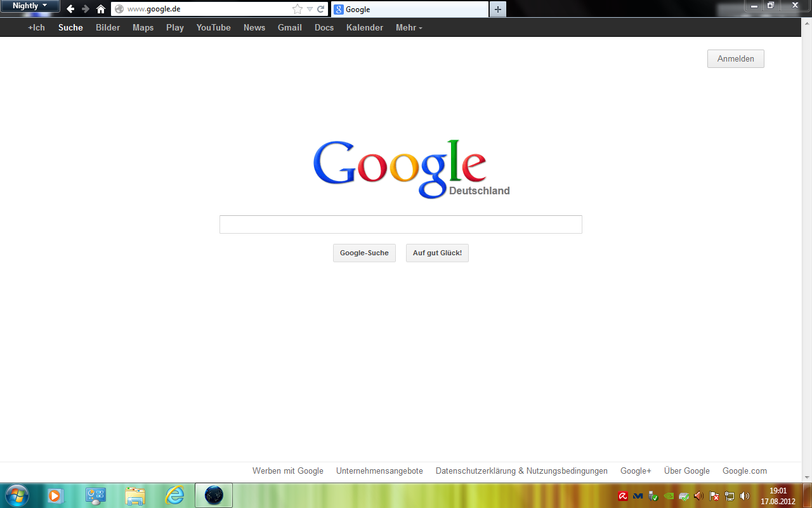Click the Auf gut Glück! button
812x508 pixels.
pyautogui.click(x=437, y=253)
